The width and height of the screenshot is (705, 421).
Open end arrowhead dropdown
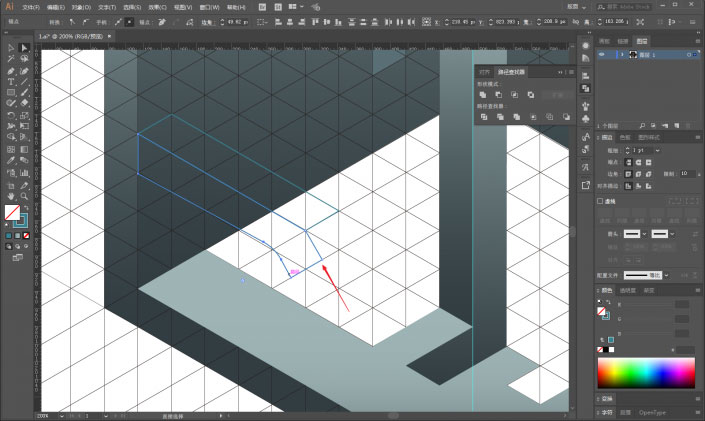tap(672, 234)
